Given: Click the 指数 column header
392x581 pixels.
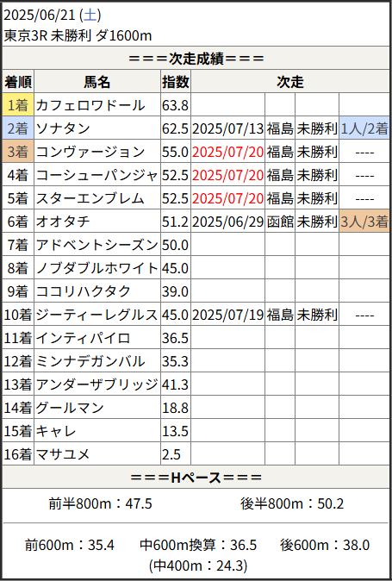Looking at the screenshot, I should tap(176, 82).
